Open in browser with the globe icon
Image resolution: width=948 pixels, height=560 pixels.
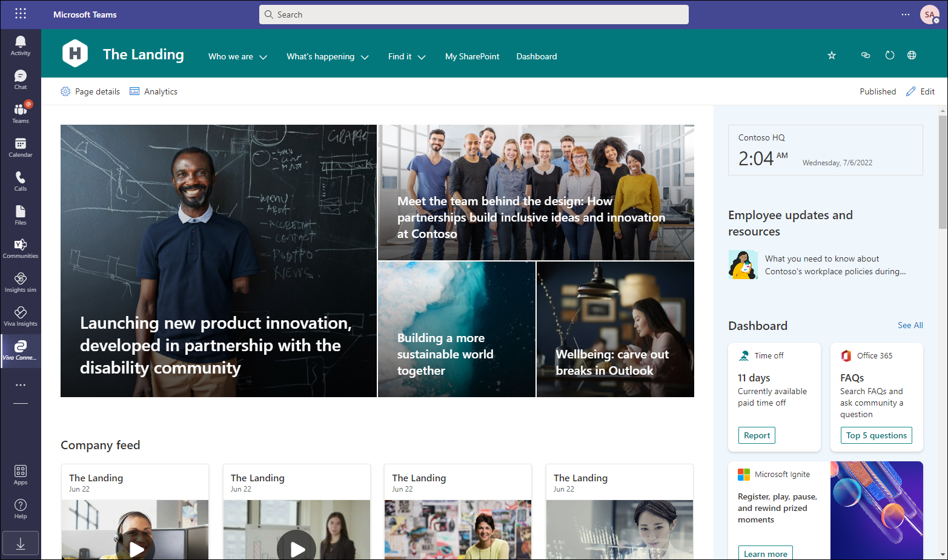tap(912, 55)
